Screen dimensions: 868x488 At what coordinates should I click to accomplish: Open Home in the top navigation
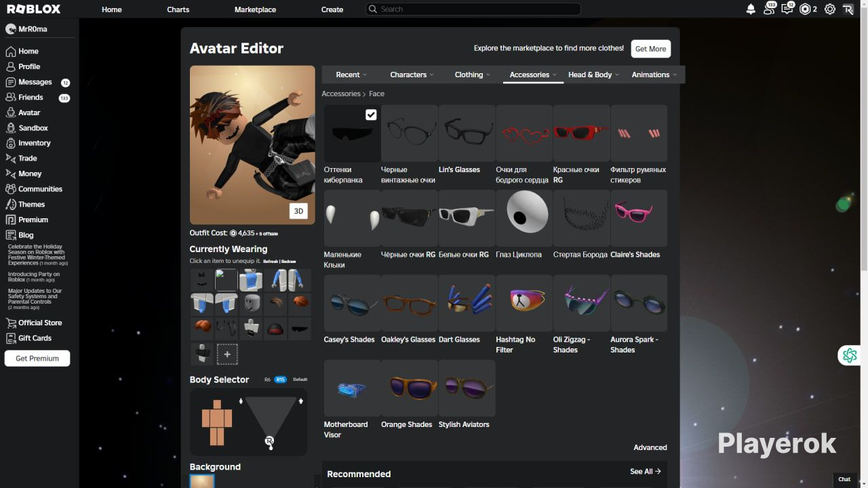(112, 9)
